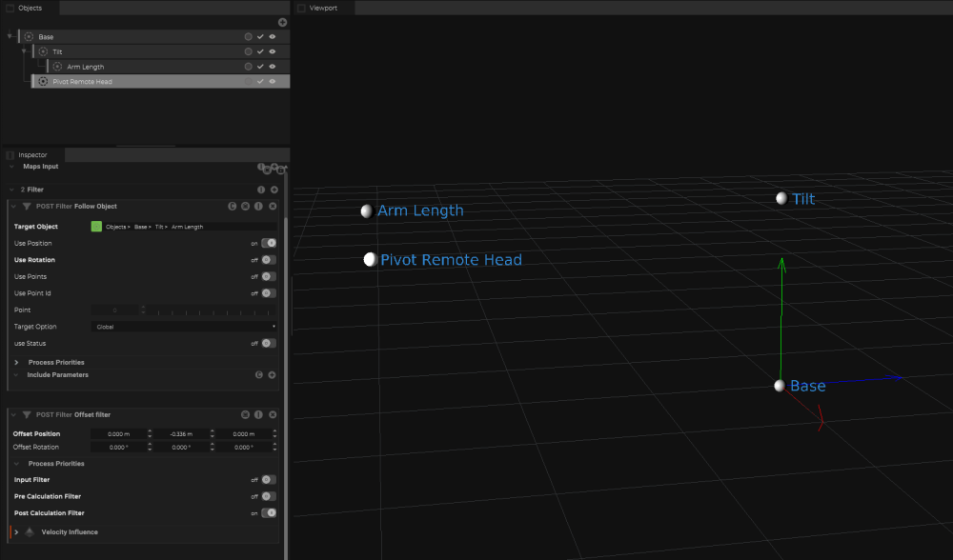Screen dimensions: 953x560
Task: Select the Pivot Remote Head object
Action: (x=82, y=82)
